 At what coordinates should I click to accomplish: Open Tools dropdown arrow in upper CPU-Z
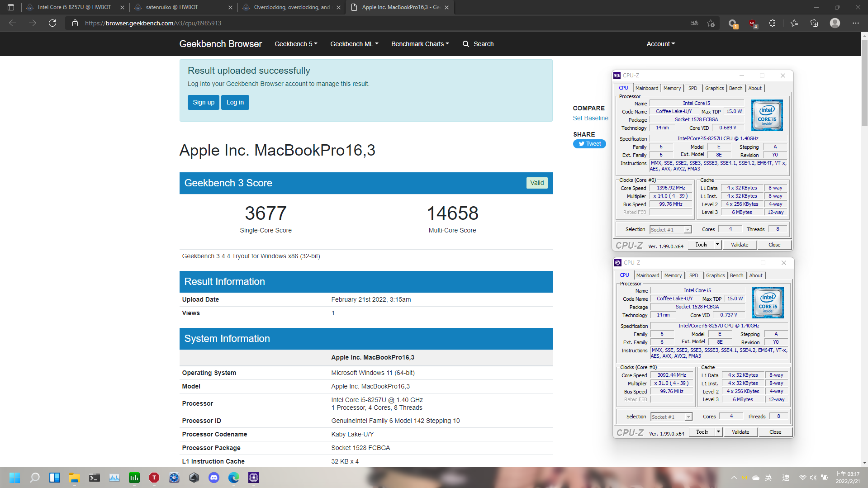click(717, 245)
